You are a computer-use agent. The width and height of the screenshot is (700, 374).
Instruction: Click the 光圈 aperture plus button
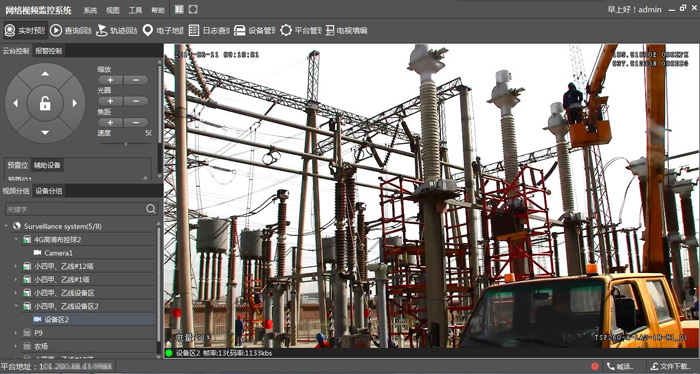110,101
